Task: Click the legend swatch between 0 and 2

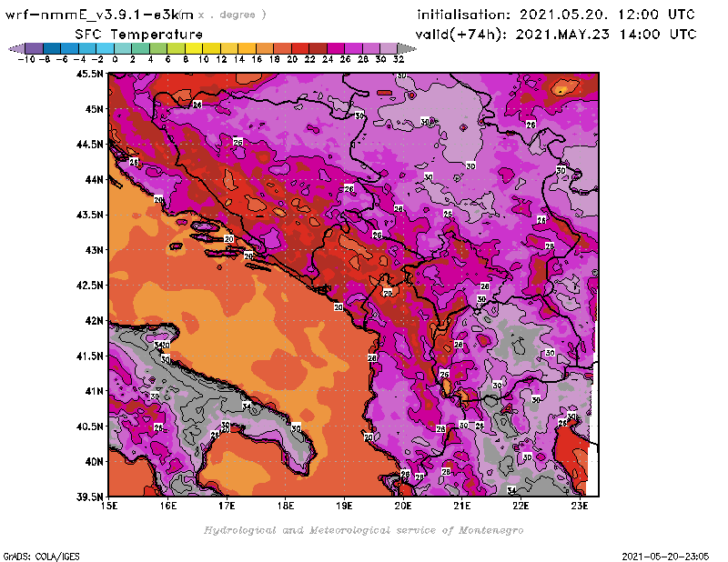Action: [123, 48]
